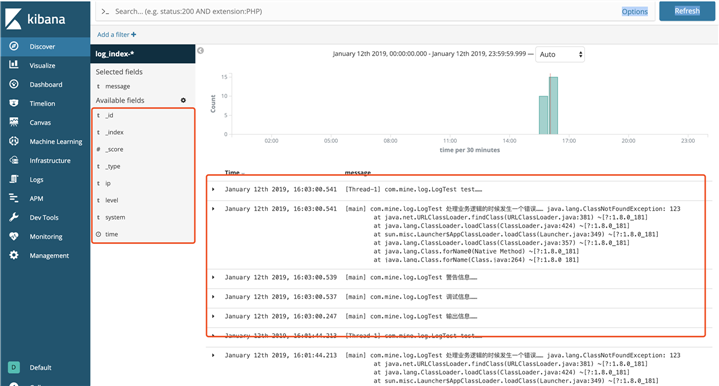Open the Management gear icon
Screen dimensions: 719x386
[14, 255]
